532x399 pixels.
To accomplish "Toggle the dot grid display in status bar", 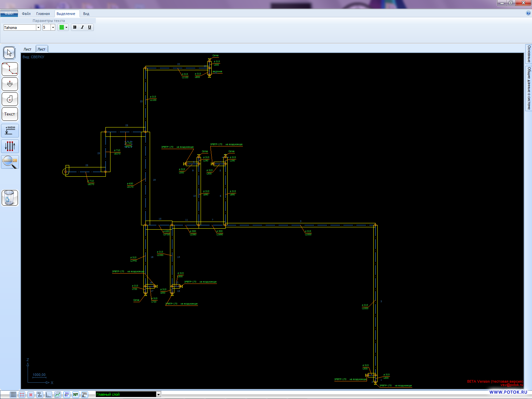I will (x=13, y=394).
